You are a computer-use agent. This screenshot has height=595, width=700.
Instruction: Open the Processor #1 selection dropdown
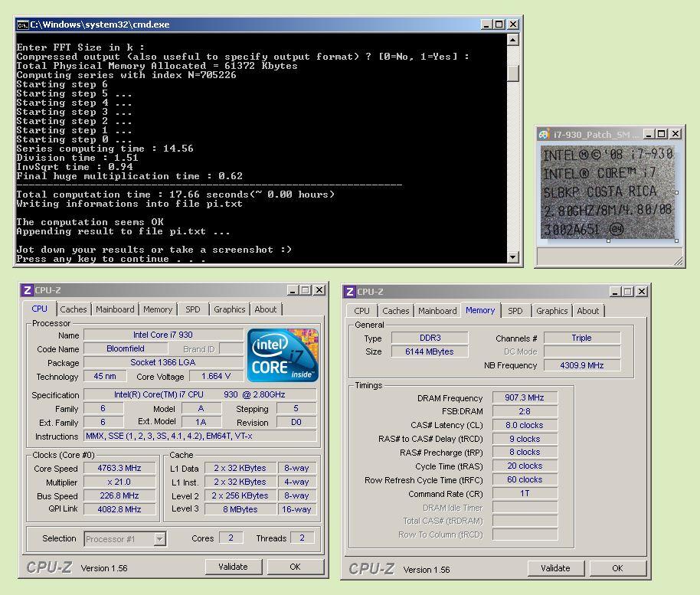pyautogui.click(x=160, y=539)
